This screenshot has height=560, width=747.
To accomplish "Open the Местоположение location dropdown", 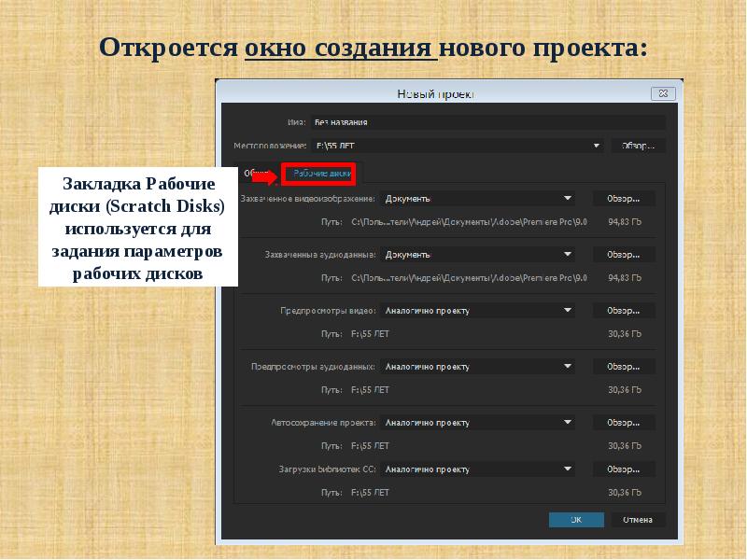I will (x=458, y=146).
